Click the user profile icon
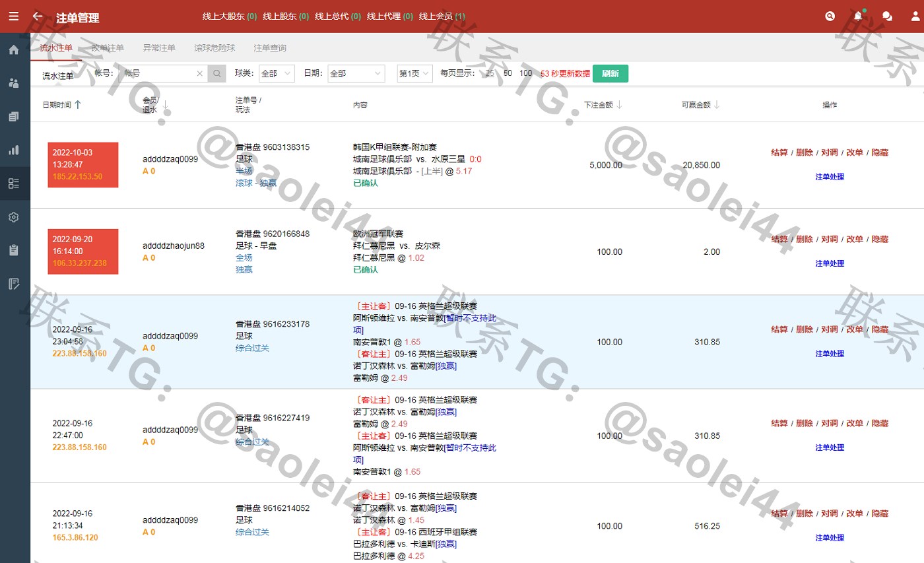Image resolution: width=924 pixels, height=563 pixels. click(x=915, y=17)
